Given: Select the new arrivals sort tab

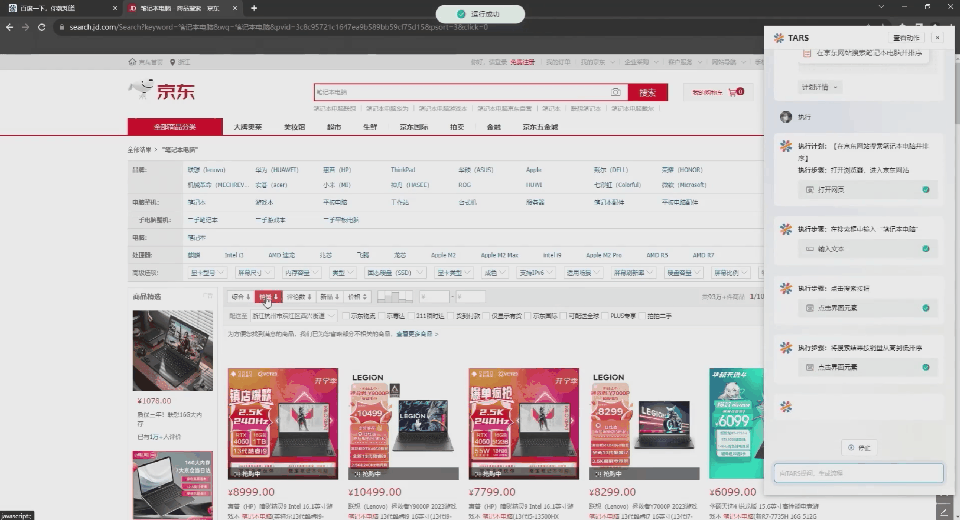Looking at the screenshot, I should tap(329, 296).
